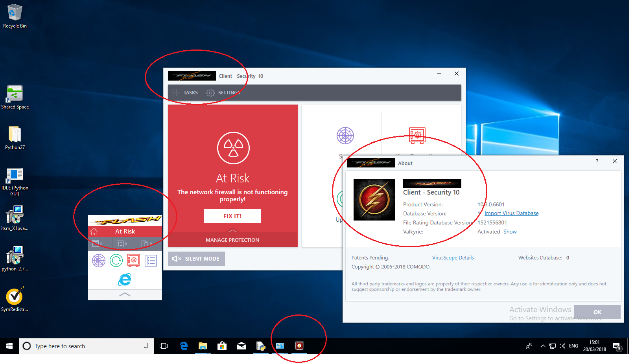
Task: Select the itsm_X1pya installer on the desktop
Action: pos(15,218)
